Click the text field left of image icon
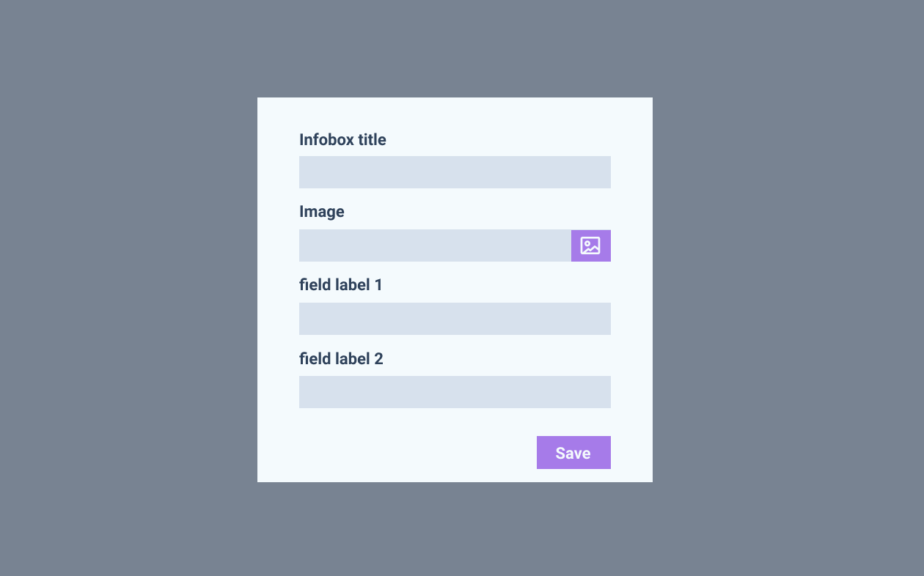Viewport: 924px width, 576px height. (x=435, y=245)
